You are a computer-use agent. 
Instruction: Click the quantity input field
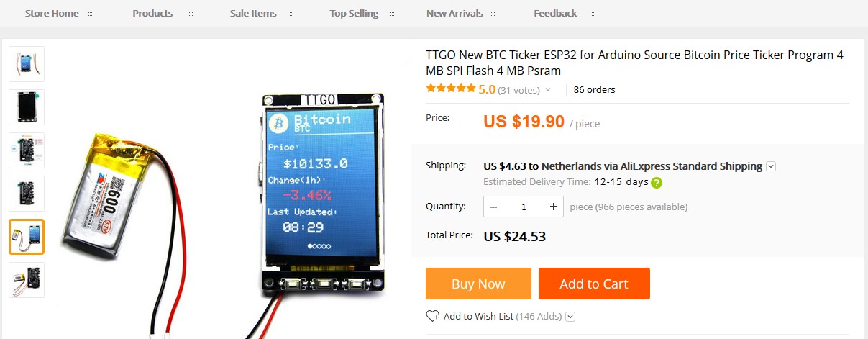tap(524, 207)
